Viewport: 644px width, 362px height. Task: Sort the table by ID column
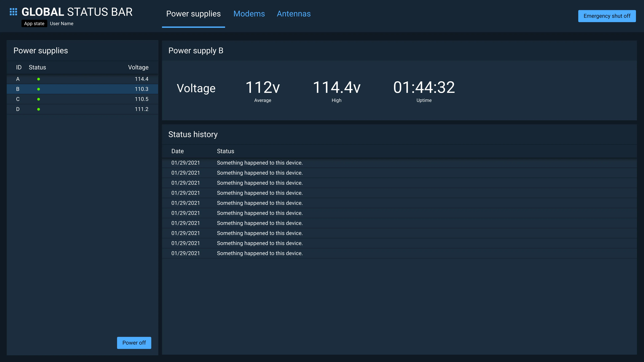pyautogui.click(x=19, y=67)
